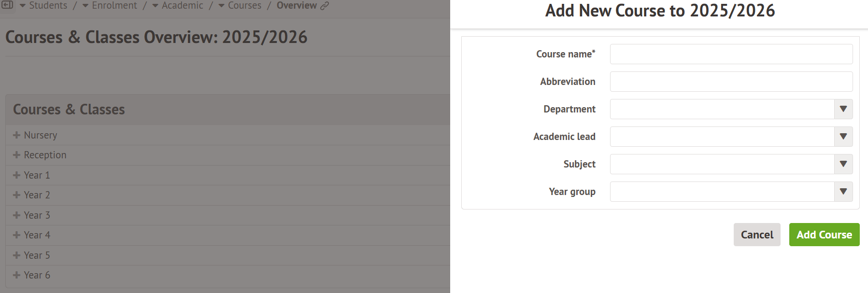Screen dimensions: 868x293
Task: Click the permalink chain icon beside Overview
Action: (325, 6)
